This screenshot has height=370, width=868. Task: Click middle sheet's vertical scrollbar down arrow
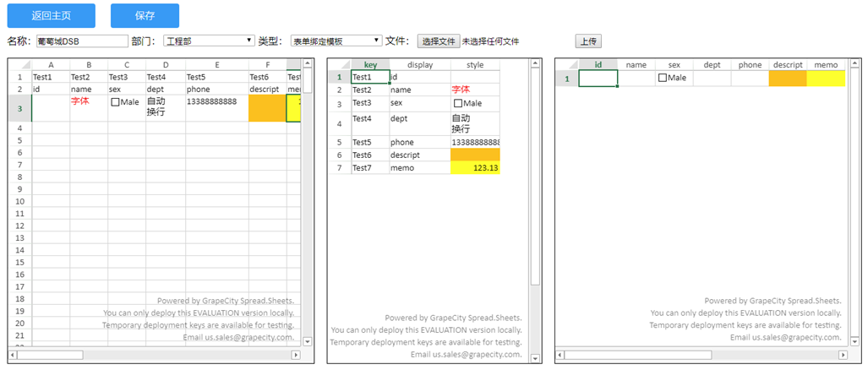(x=535, y=358)
